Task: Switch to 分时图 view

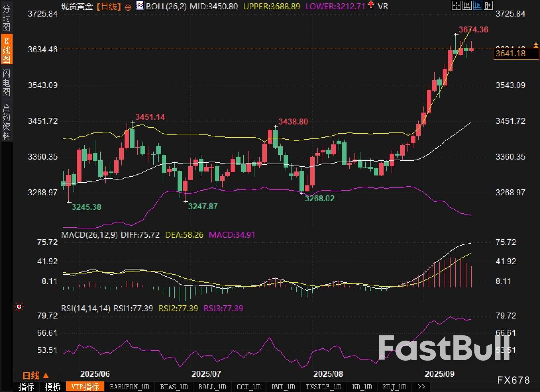Action: 6,18
